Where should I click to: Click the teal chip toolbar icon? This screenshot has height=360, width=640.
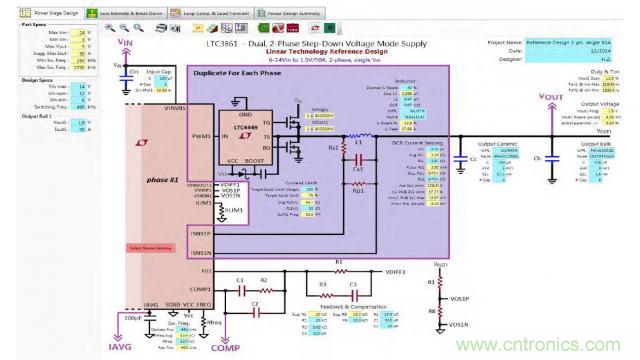point(329,28)
